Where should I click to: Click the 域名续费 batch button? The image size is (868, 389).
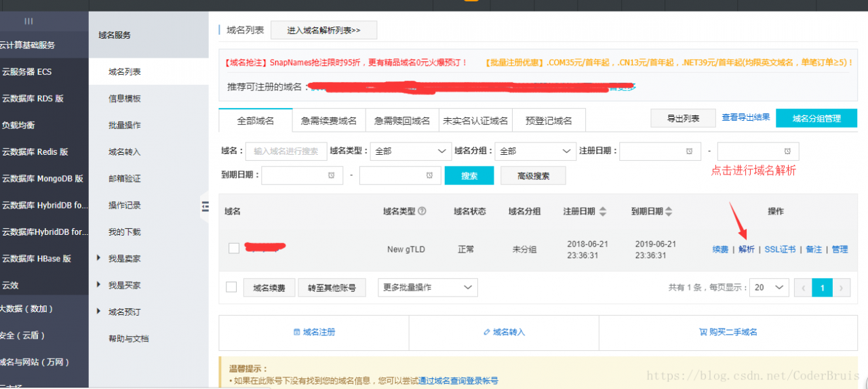pos(269,288)
